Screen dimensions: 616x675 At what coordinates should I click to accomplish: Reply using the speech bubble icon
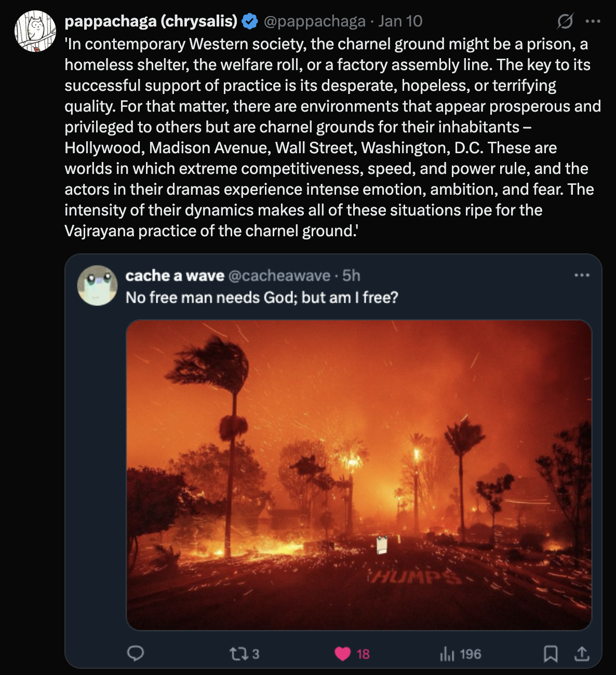pos(136,654)
